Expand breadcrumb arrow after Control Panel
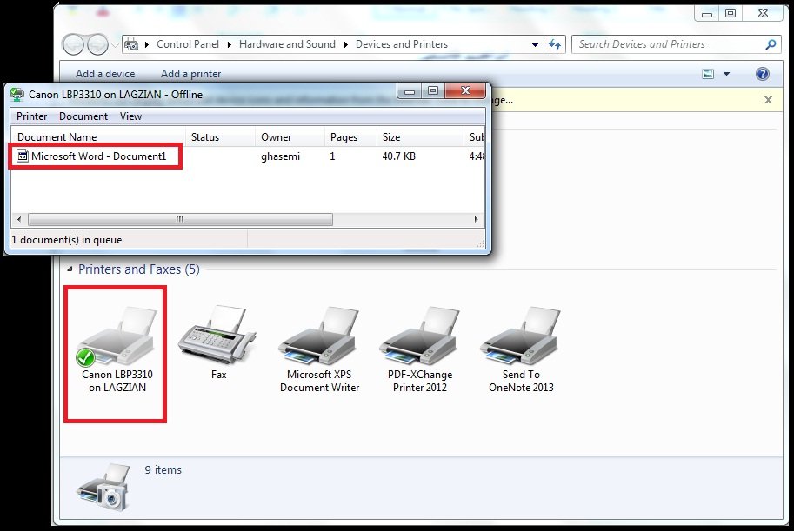 pyautogui.click(x=229, y=44)
